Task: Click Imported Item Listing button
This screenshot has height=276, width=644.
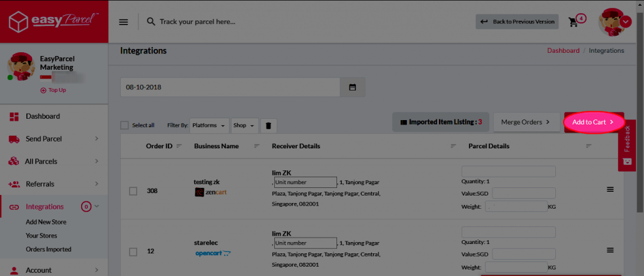Action: 441,122
